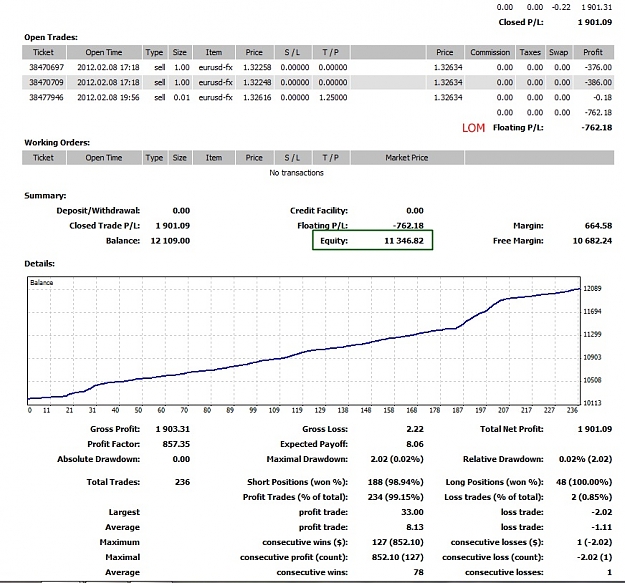Click chart axis label 12089

[x=592, y=289]
